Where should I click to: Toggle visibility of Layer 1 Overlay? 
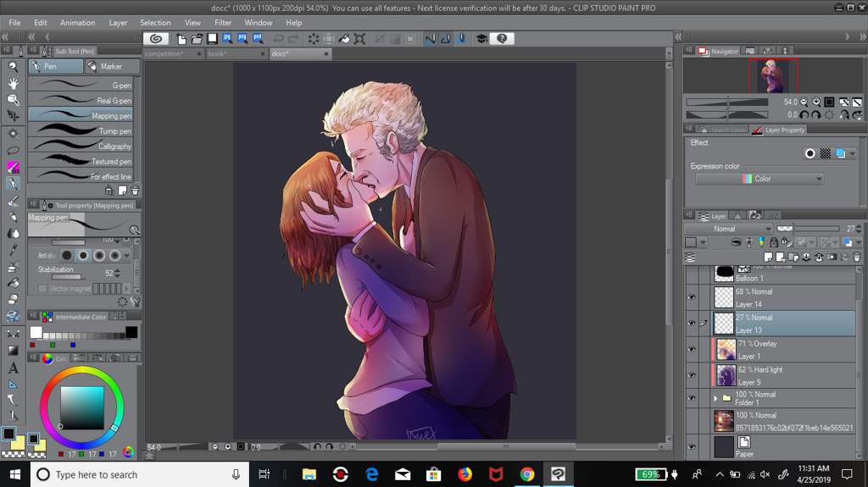(x=692, y=349)
